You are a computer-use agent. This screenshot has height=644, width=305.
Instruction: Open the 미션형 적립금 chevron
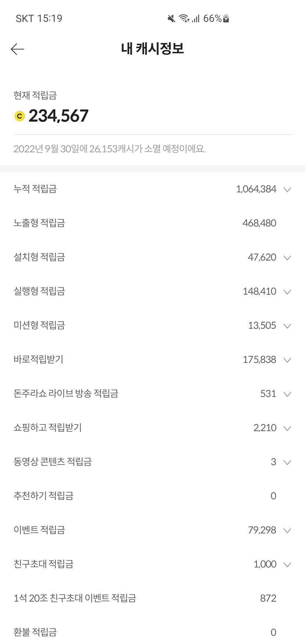(x=287, y=326)
